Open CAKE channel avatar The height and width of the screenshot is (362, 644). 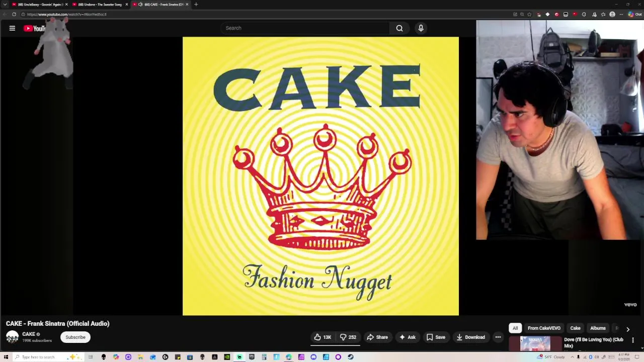(x=12, y=337)
